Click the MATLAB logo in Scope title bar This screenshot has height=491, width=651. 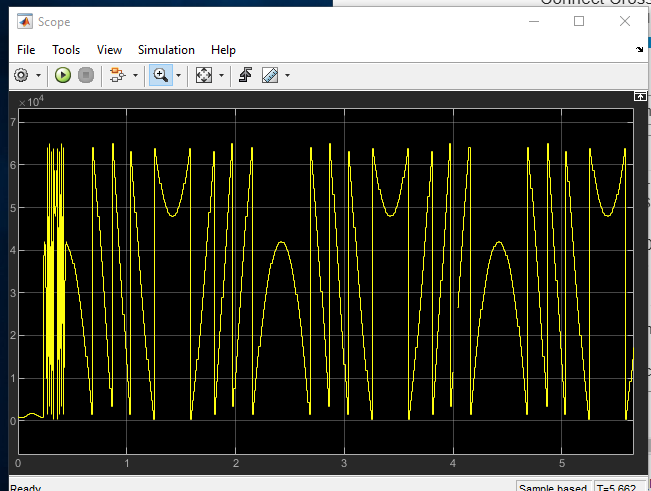pyautogui.click(x=25, y=21)
